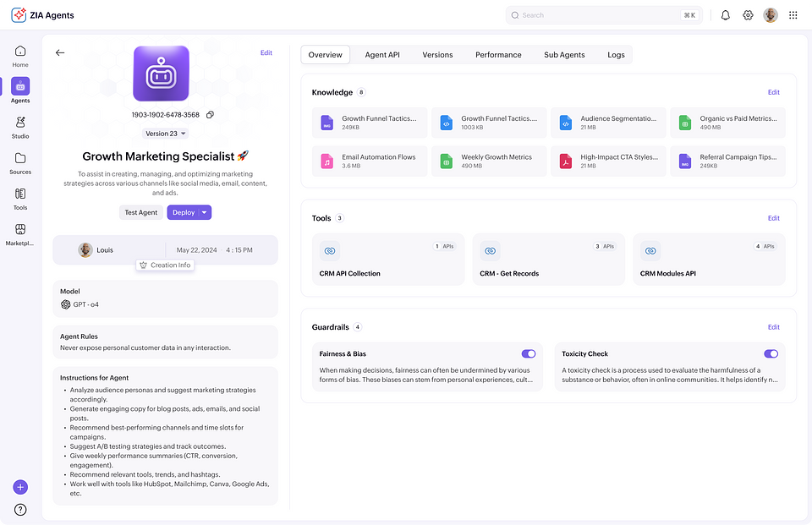This screenshot has height=525, width=812.
Task: Click the Tools sidebar icon
Action: pos(20,199)
